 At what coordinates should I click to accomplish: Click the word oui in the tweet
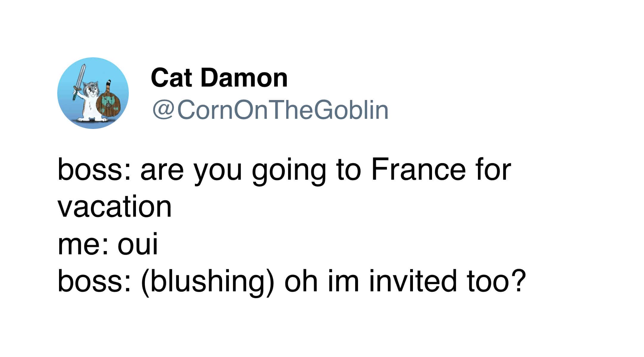tap(137, 244)
